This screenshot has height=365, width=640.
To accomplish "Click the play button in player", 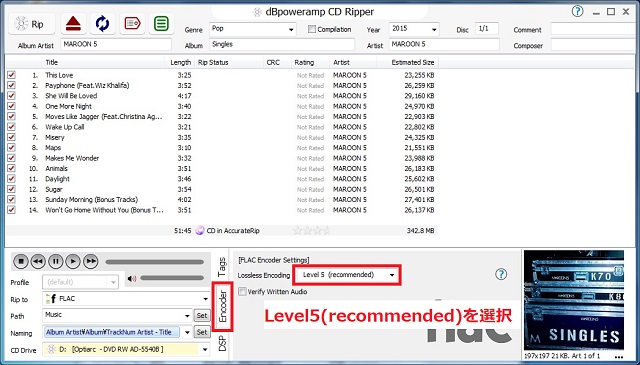I will 73,261.
